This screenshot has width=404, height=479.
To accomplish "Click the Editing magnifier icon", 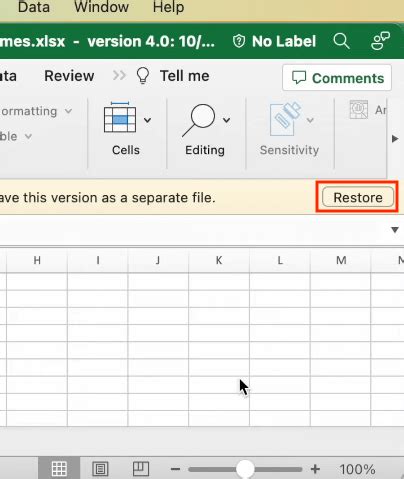I will [199, 120].
